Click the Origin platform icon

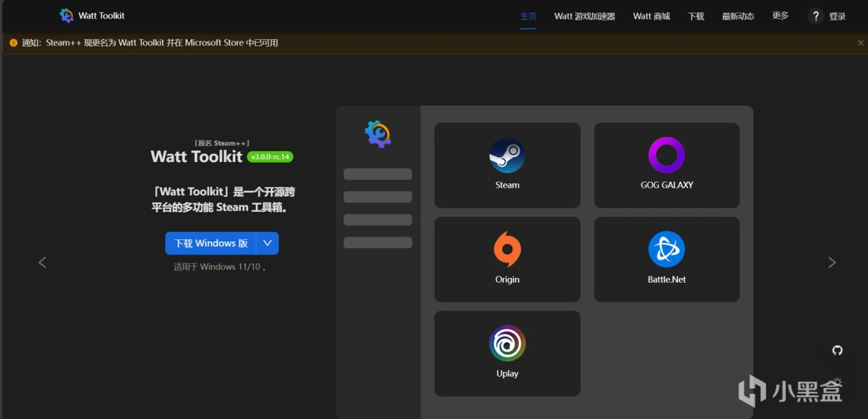tap(507, 250)
